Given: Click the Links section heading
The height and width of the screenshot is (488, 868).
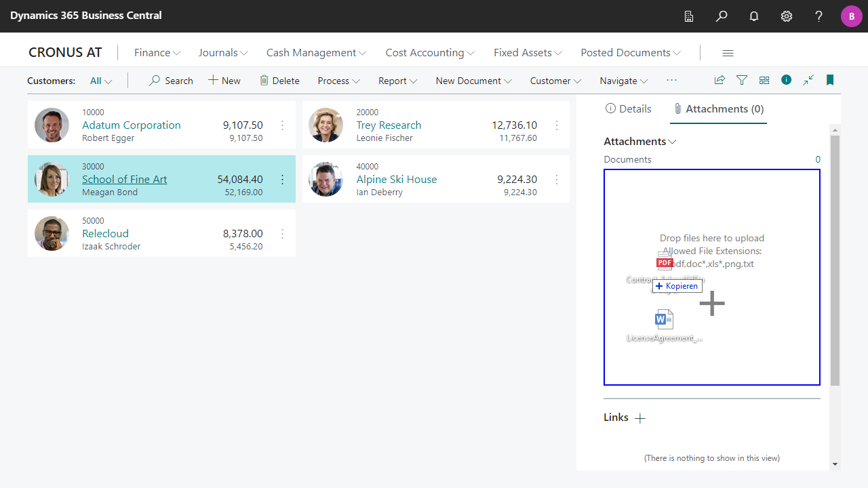Looking at the screenshot, I should tap(616, 418).
